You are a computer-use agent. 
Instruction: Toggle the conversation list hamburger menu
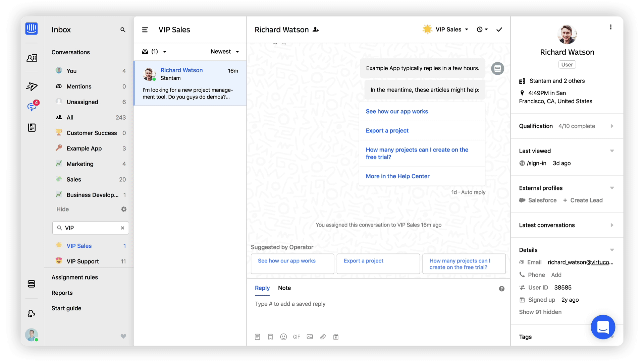pos(145,30)
